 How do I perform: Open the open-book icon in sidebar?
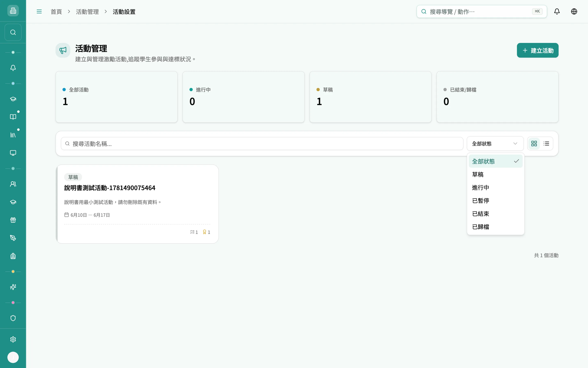pos(13,117)
